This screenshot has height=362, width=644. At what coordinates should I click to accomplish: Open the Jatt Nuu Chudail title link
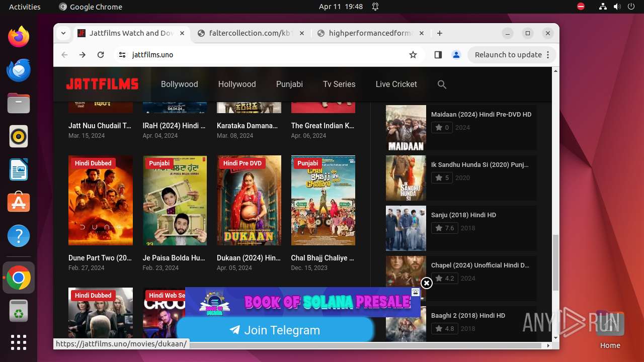[100, 126]
